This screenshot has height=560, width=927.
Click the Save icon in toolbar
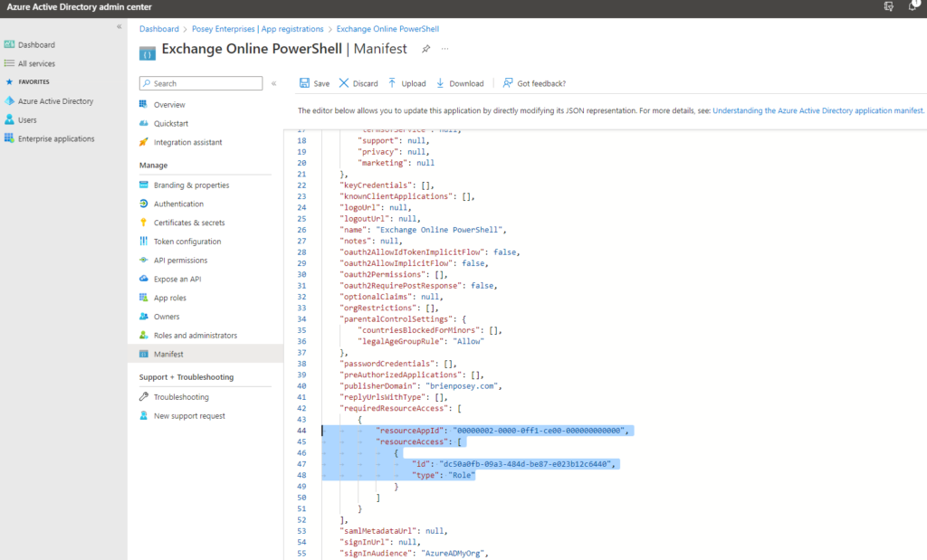(x=304, y=83)
